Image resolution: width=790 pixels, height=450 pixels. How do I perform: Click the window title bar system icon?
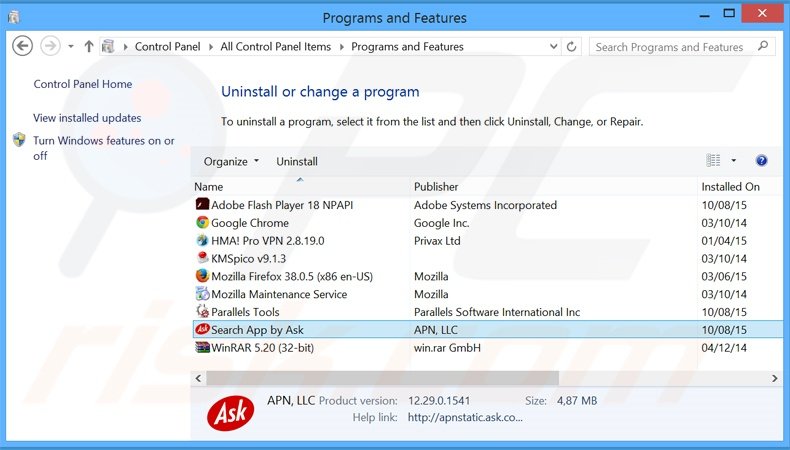click(x=14, y=17)
